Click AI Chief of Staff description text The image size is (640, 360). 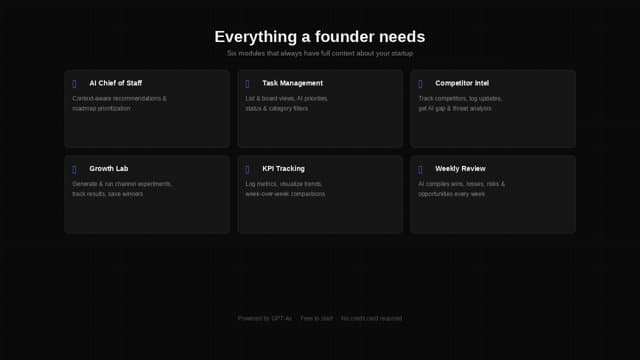(x=119, y=104)
